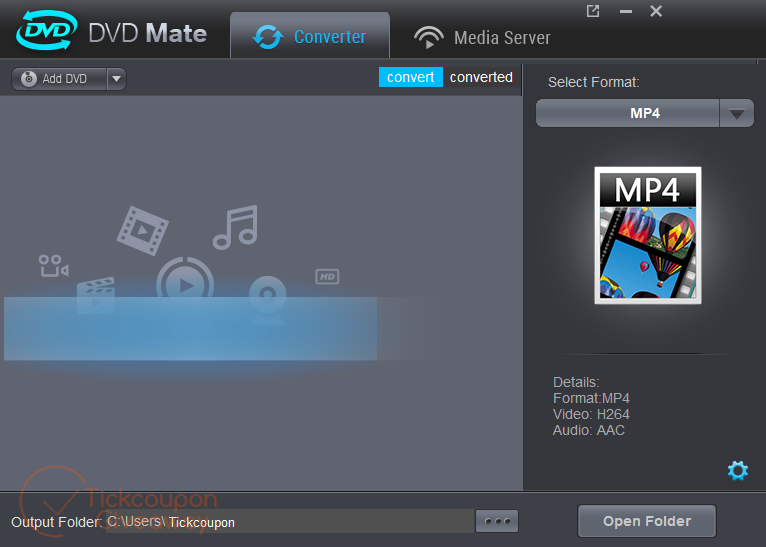Viewport: 766px width, 547px height.
Task: Click the DVD Mate logo icon
Action: [x=46, y=30]
